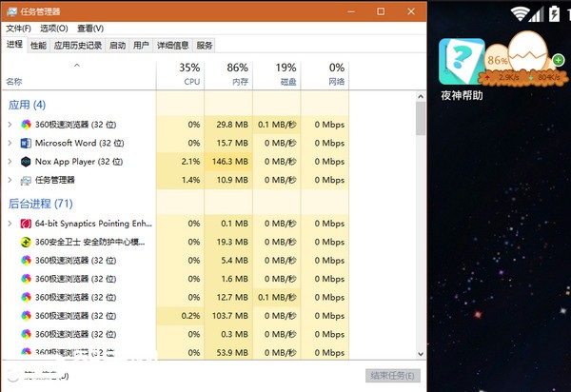Click the Synaptics Pointing process icon

[26, 223]
